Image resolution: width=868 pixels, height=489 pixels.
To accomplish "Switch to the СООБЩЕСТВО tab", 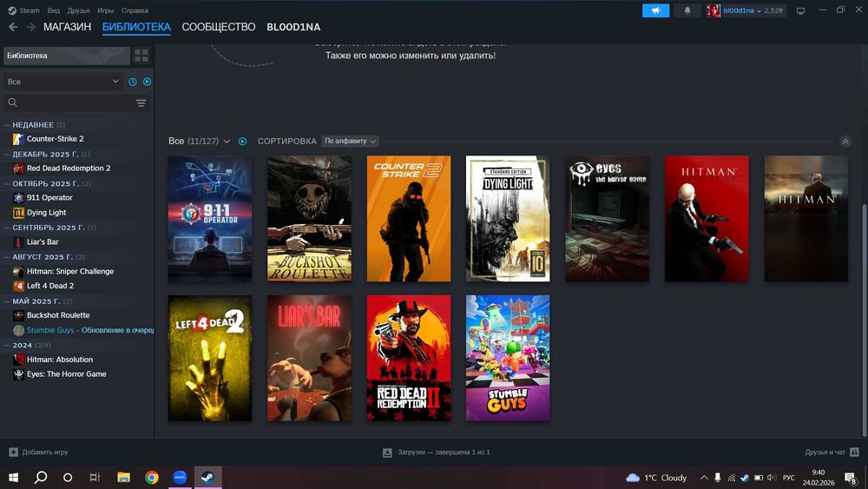I will click(219, 27).
